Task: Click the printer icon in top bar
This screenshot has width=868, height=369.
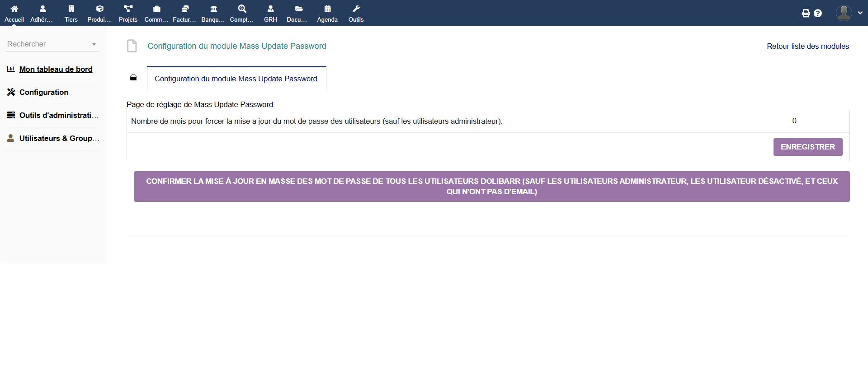Action: (x=806, y=14)
